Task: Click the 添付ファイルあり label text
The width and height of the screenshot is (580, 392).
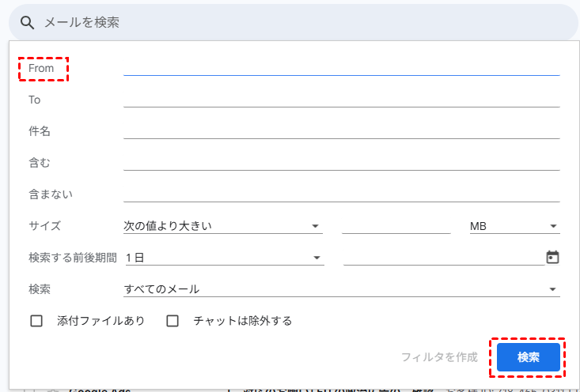Action: tap(100, 321)
